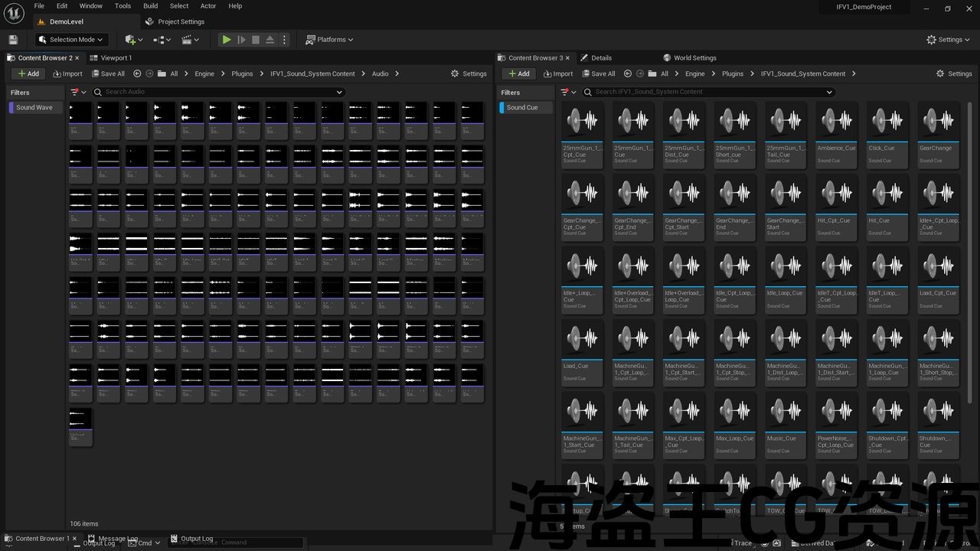
Task: Click Import in Content Browser 2
Action: [67, 74]
